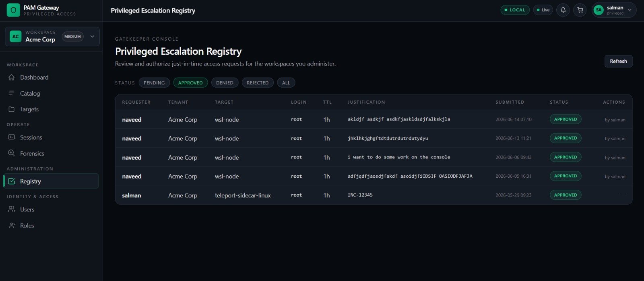Click justification starting with akldjf
The height and width of the screenshot is (281, 644).
point(399,119)
